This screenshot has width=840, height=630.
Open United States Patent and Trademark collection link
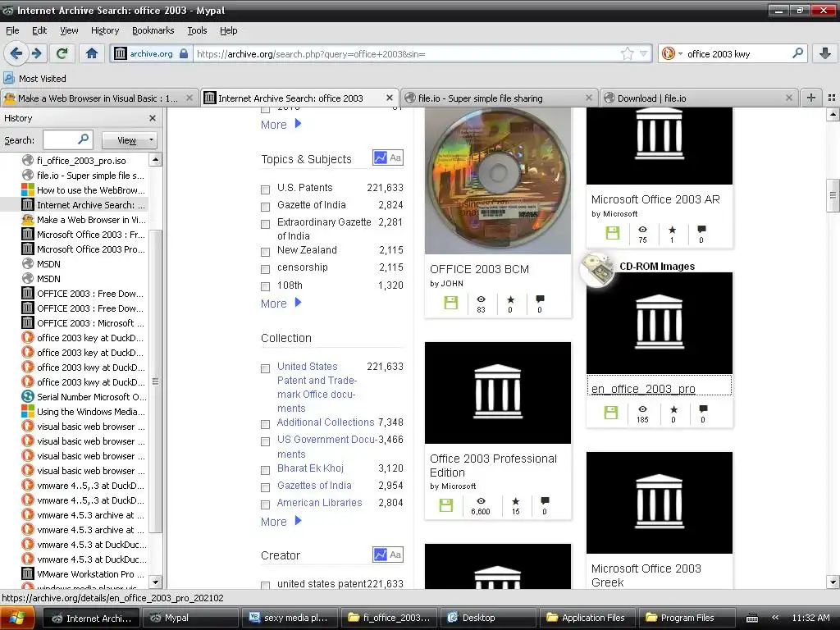tap(317, 387)
